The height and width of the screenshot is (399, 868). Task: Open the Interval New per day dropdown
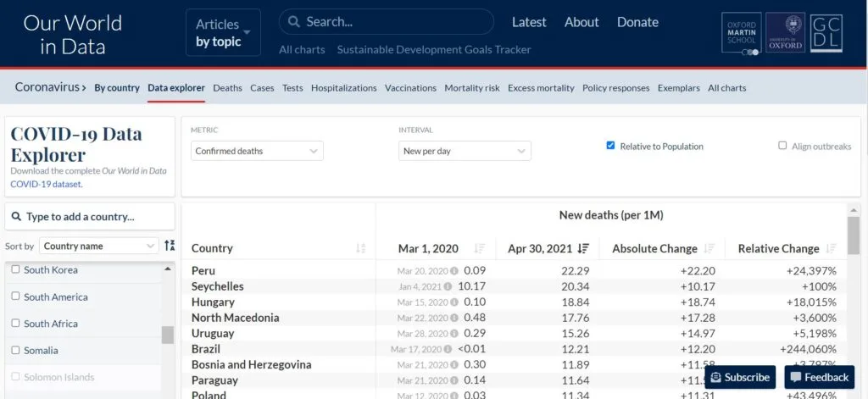465,151
